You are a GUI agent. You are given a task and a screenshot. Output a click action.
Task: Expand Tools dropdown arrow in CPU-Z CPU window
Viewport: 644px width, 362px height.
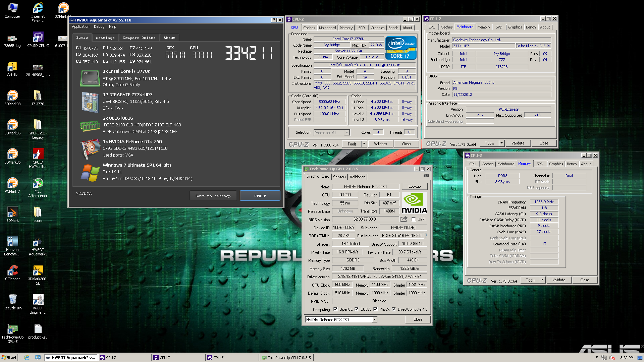coord(364,144)
